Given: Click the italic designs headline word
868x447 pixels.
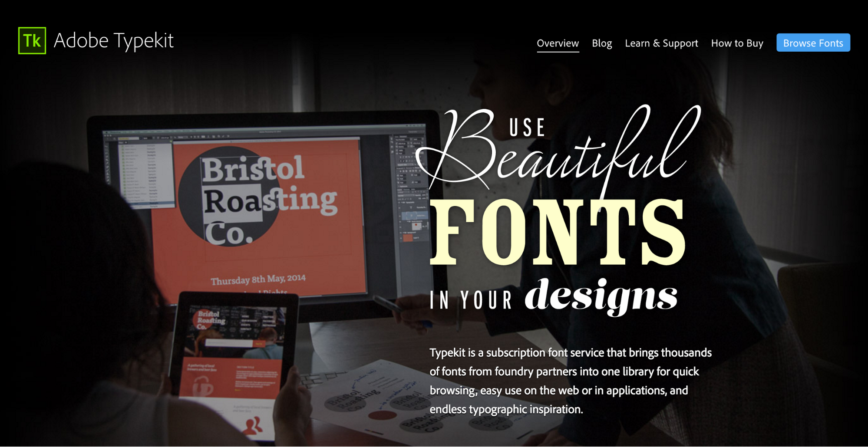Looking at the screenshot, I should coord(601,297).
